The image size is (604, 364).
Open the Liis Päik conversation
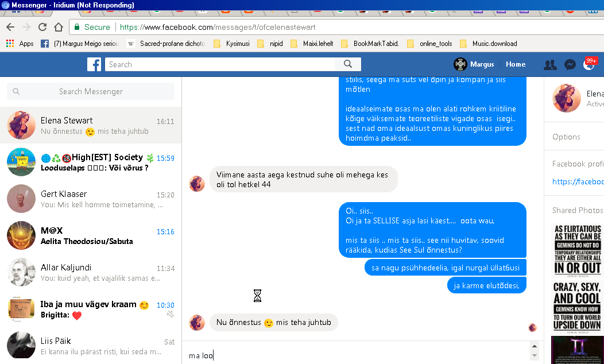[91, 346]
